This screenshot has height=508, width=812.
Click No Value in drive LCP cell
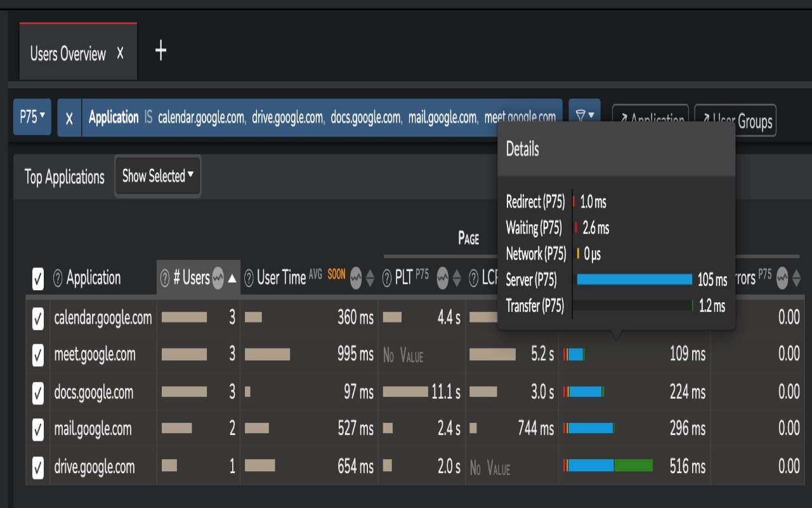pos(490,469)
